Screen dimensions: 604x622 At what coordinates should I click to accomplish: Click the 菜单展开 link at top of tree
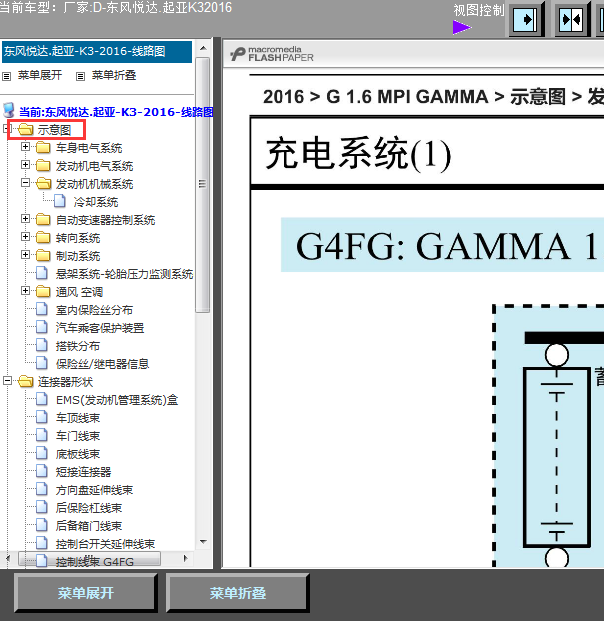(x=40, y=75)
